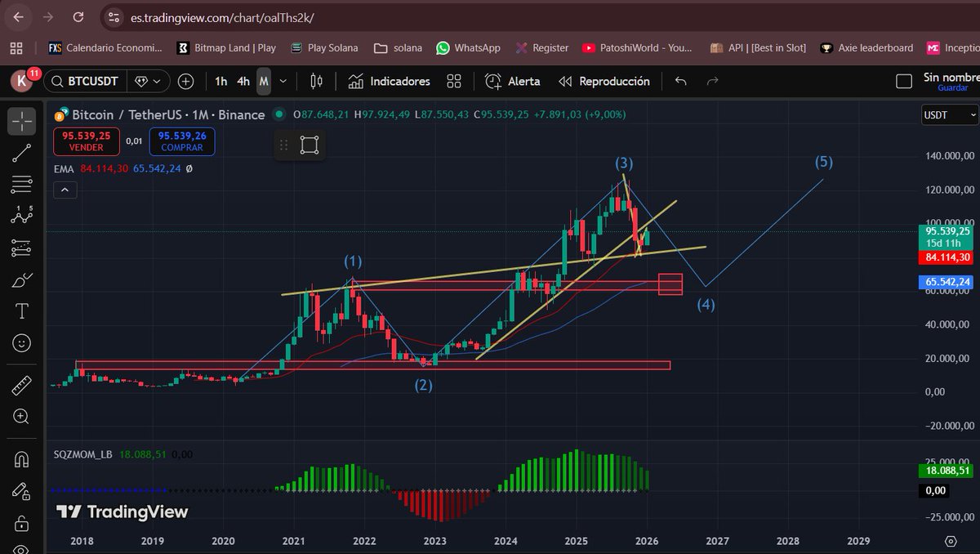Undo last action with the undo arrow
This screenshot has height=554, width=980.
681,81
